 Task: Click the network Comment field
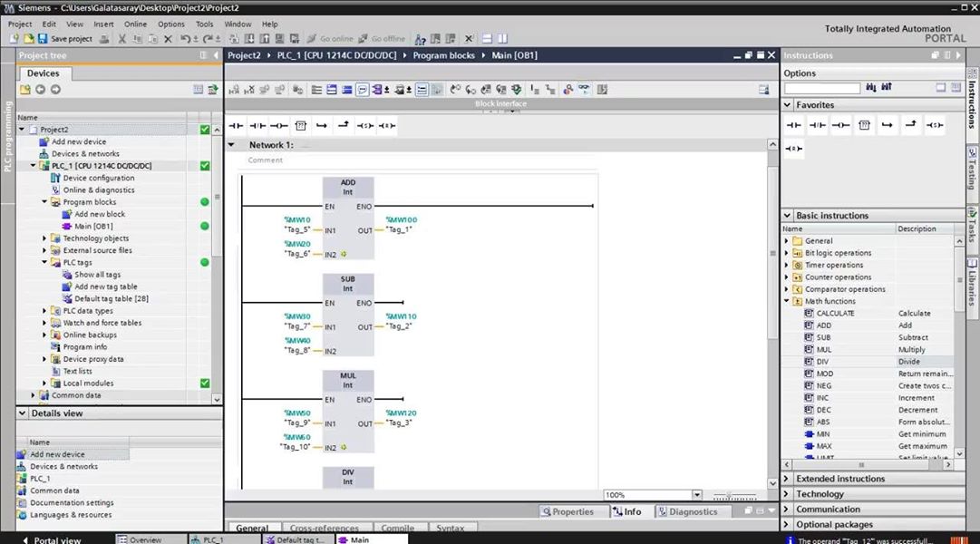coord(265,160)
